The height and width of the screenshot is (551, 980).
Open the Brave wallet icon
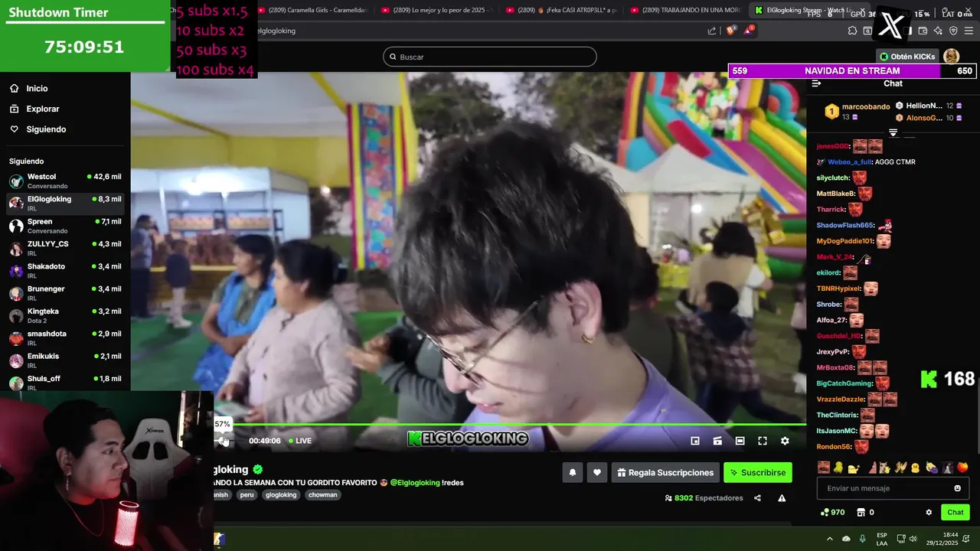tap(923, 31)
